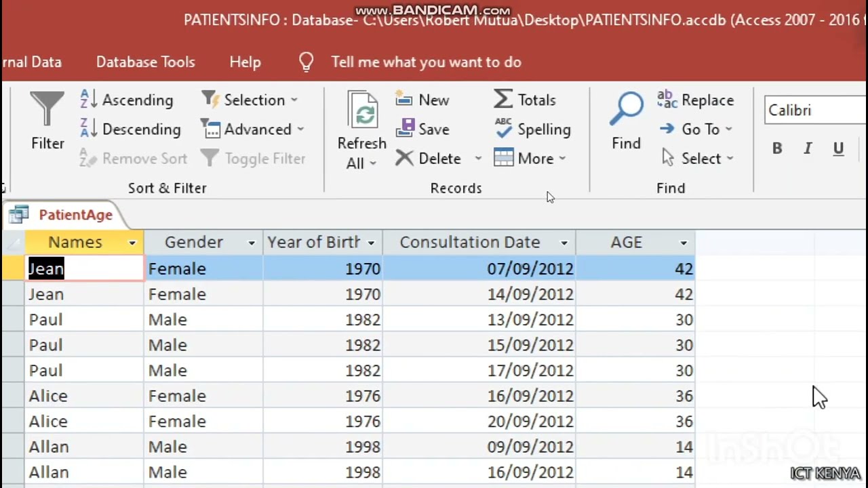Screen dimensions: 868x488
Task: Click the PatientAge query tab icon
Action: (x=19, y=215)
